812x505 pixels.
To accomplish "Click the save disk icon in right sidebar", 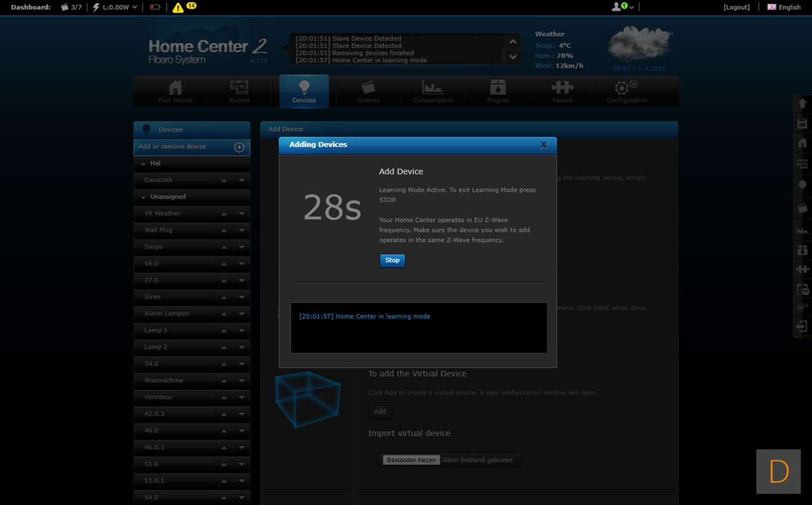I will point(803,124).
